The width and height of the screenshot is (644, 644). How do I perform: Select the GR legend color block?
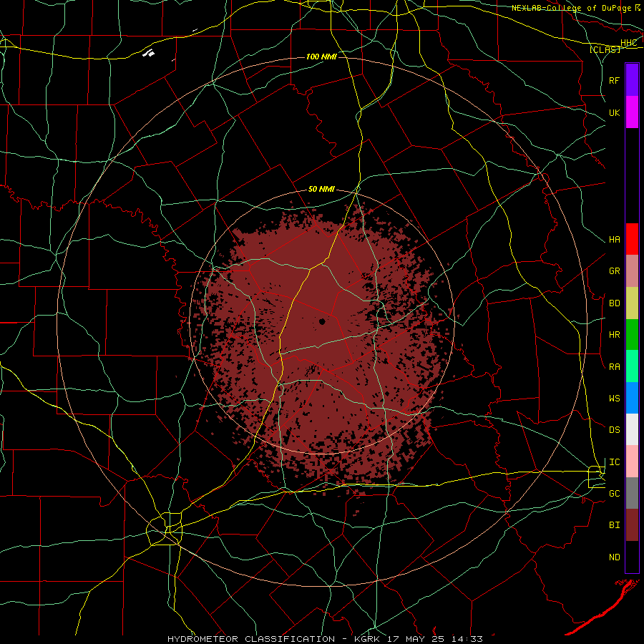[x=632, y=271]
